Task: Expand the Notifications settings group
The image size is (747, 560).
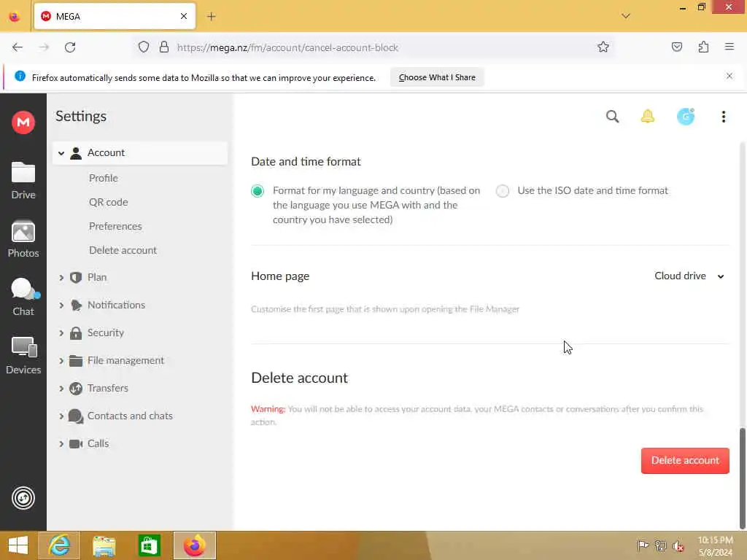Action: point(61,306)
